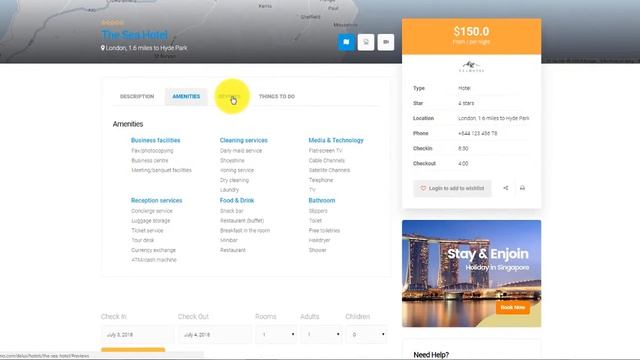Click Breakfast in the room amenity
Viewport: 640px width, 360px height.
click(245, 231)
